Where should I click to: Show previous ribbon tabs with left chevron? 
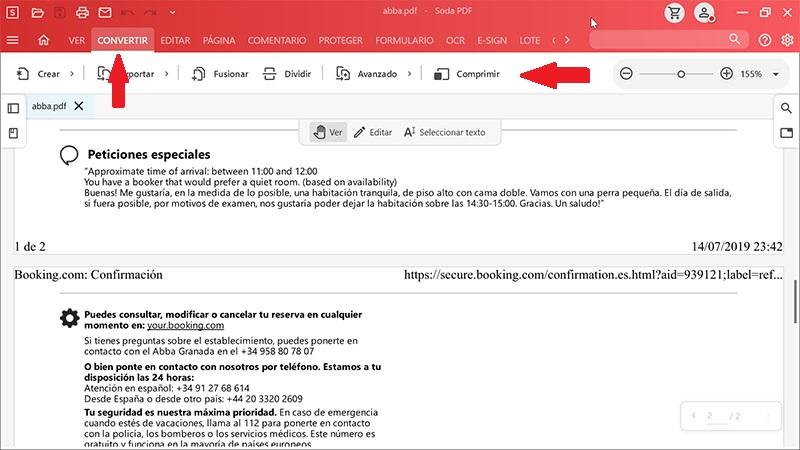[554, 40]
